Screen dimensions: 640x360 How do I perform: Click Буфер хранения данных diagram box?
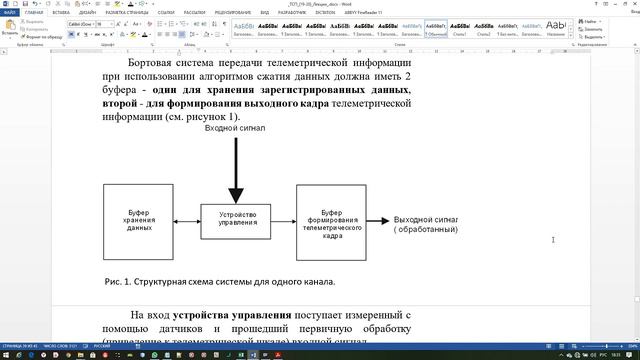tap(138, 222)
